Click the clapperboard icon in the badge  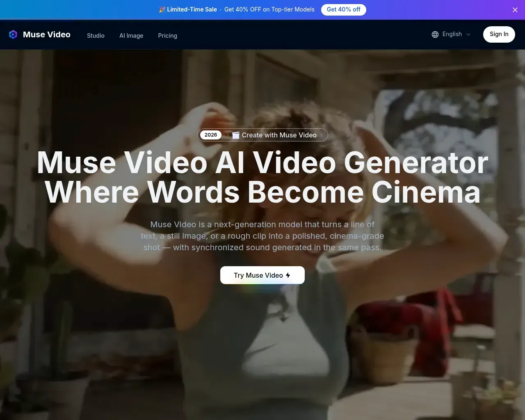click(x=236, y=135)
